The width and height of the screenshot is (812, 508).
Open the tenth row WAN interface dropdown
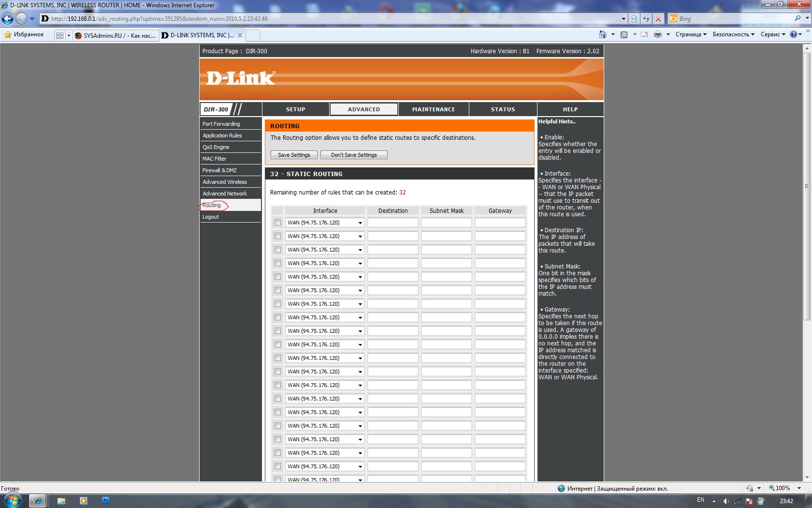click(325, 344)
